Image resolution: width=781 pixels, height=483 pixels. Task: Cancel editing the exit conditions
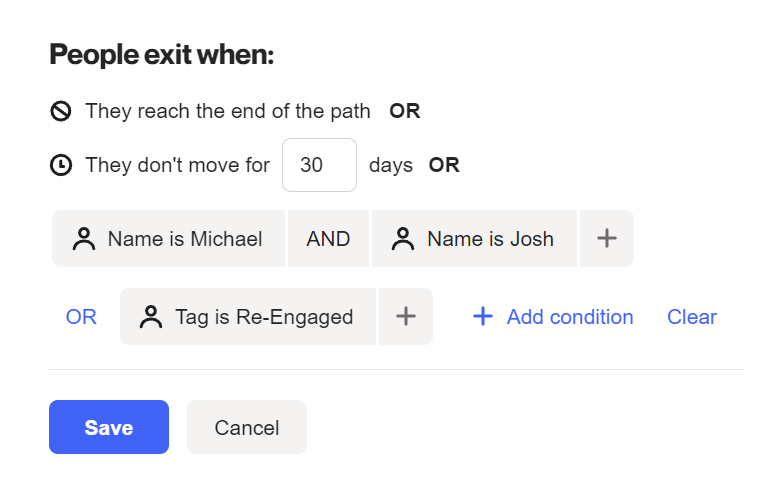[246, 427]
